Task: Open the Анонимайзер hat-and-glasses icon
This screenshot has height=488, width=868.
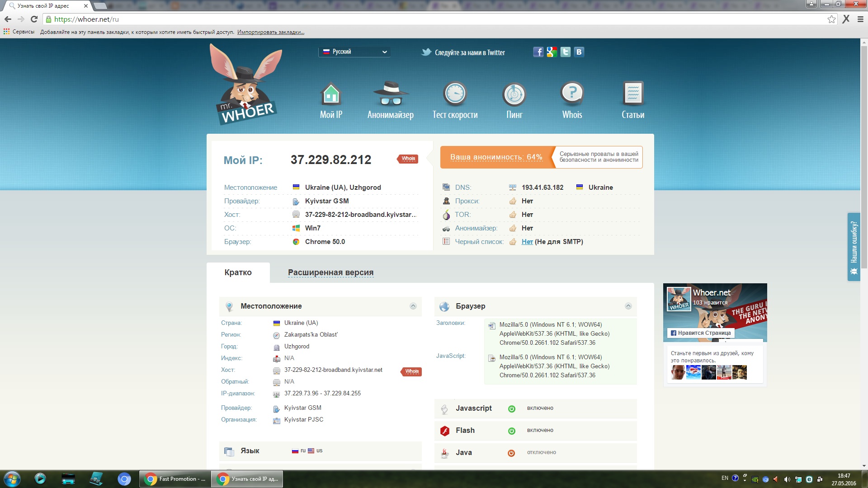Action: click(391, 94)
